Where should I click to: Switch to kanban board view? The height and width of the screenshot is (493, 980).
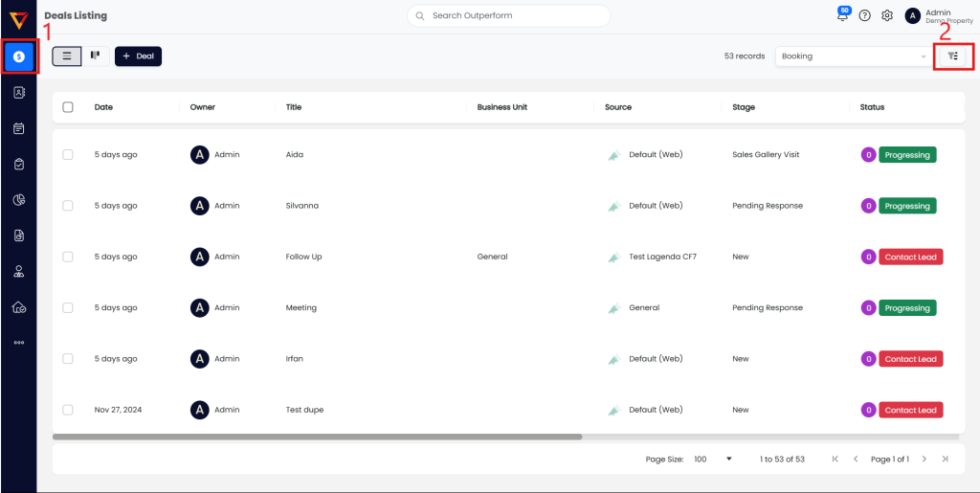[95, 56]
